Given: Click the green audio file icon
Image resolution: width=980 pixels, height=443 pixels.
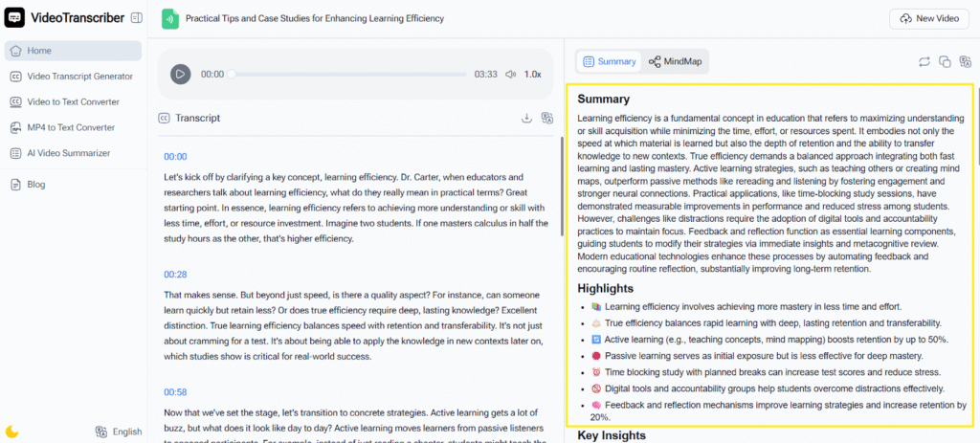Looking at the screenshot, I should (x=169, y=18).
